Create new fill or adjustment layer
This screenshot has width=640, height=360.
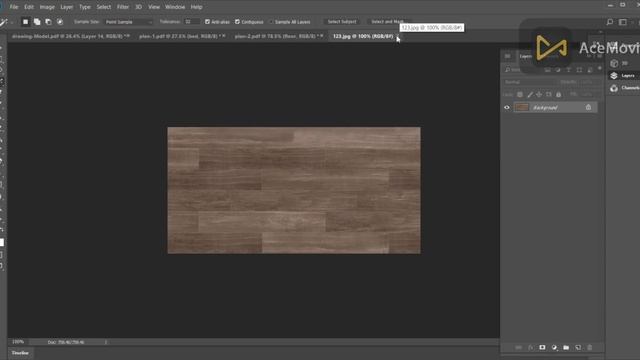point(554,348)
